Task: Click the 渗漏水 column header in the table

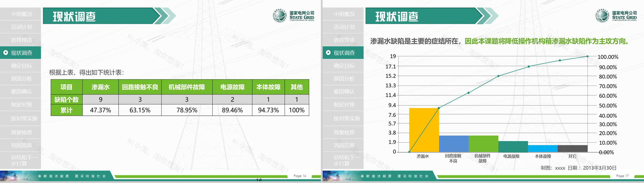Action: click(100, 87)
